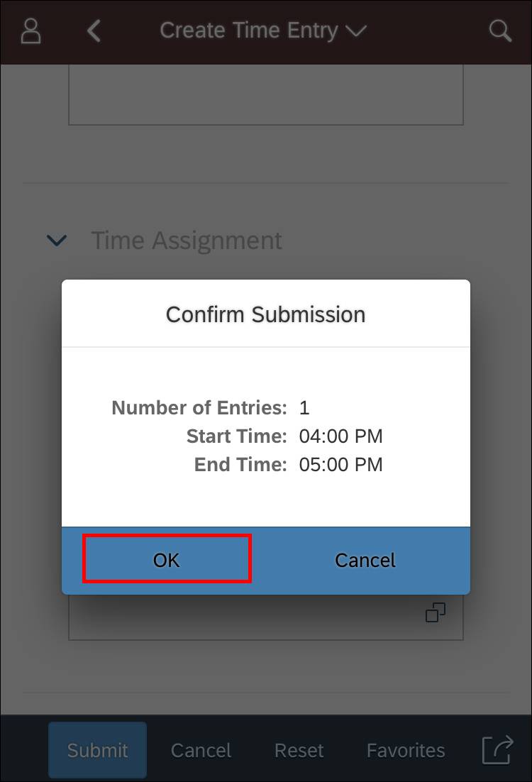Viewport: 532px width, 782px height.
Task: Click Reset in the footer toolbar
Action: point(299,750)
